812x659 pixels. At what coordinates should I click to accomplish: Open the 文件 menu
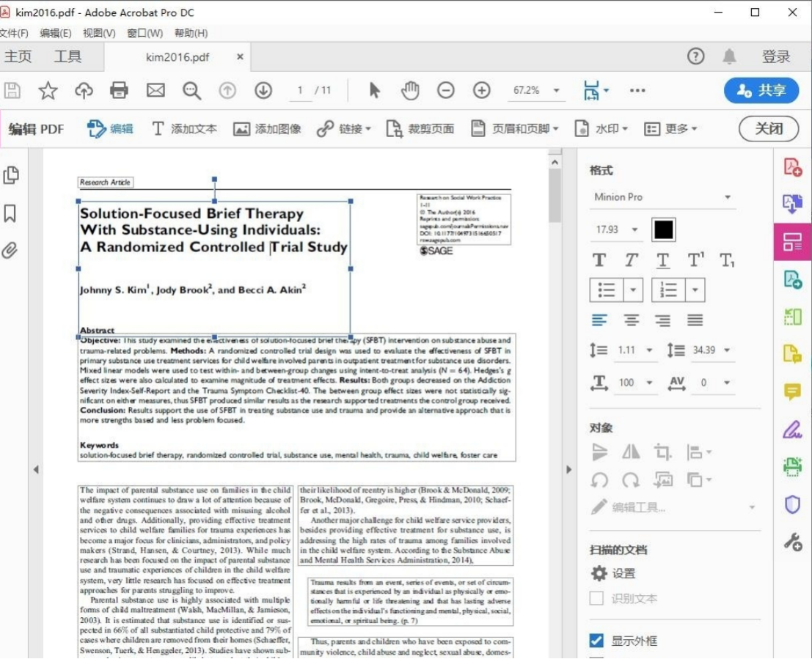tap(15, 33)
